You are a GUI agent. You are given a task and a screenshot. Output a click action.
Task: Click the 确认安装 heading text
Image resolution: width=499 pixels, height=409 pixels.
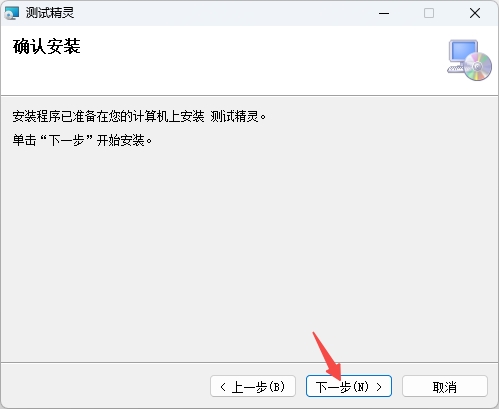pos(47,46)
